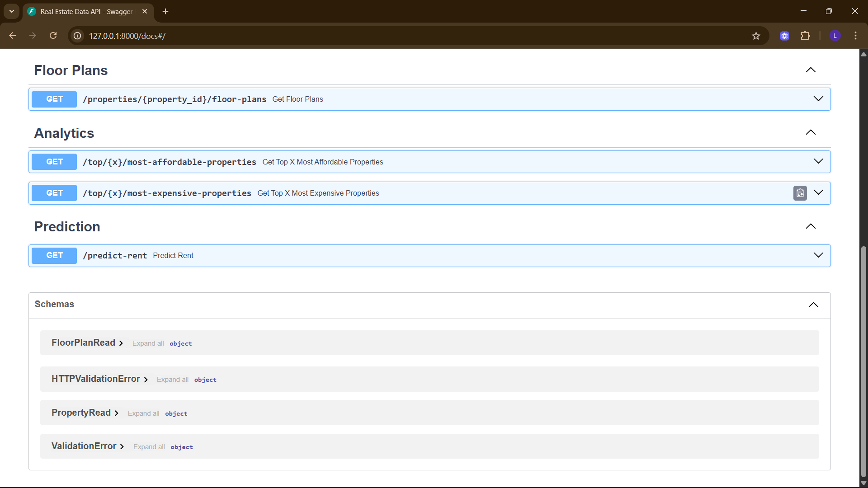Copy the most-expensive-properties path to clipboard
This screenshot has width=868, height=488.
800,193
